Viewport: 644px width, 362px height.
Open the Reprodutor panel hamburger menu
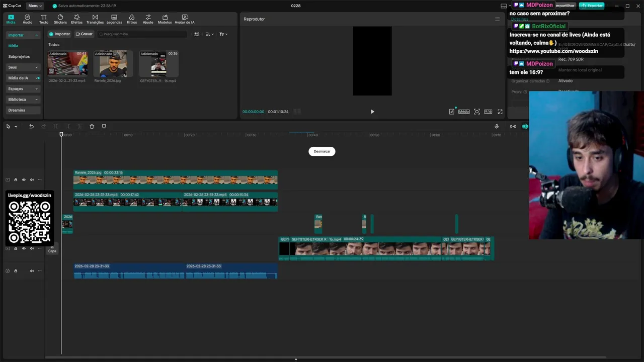[x=498, y=19]
